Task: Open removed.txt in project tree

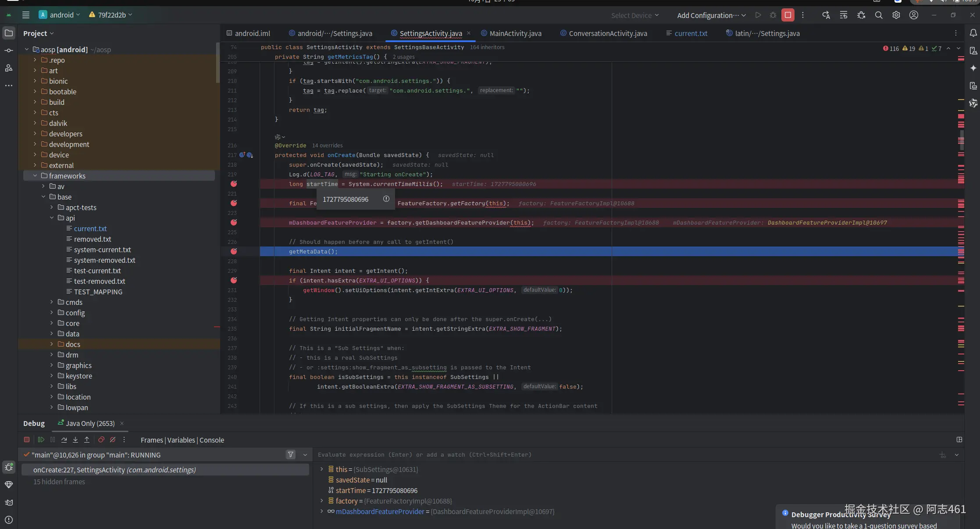Action: click(93, 239)
